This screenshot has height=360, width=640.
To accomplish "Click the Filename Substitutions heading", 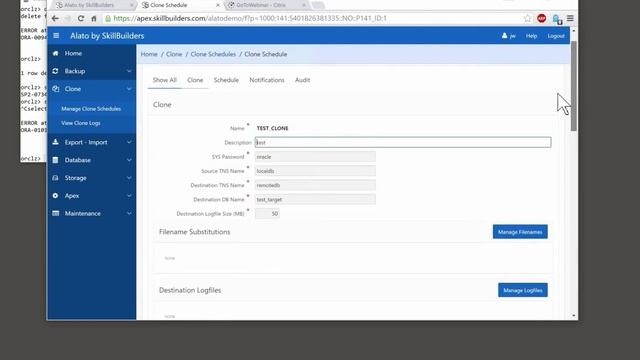I will [194, 232].
